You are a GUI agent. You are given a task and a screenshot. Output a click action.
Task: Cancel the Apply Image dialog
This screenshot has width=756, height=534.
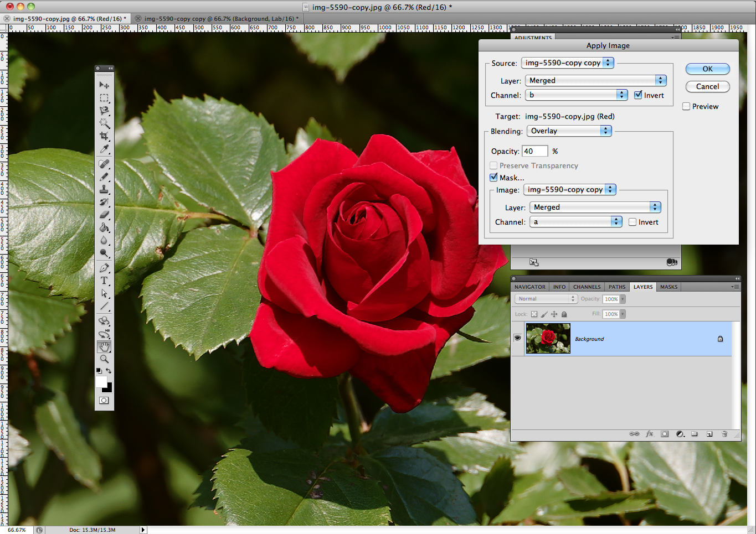(x=707, y=87)
